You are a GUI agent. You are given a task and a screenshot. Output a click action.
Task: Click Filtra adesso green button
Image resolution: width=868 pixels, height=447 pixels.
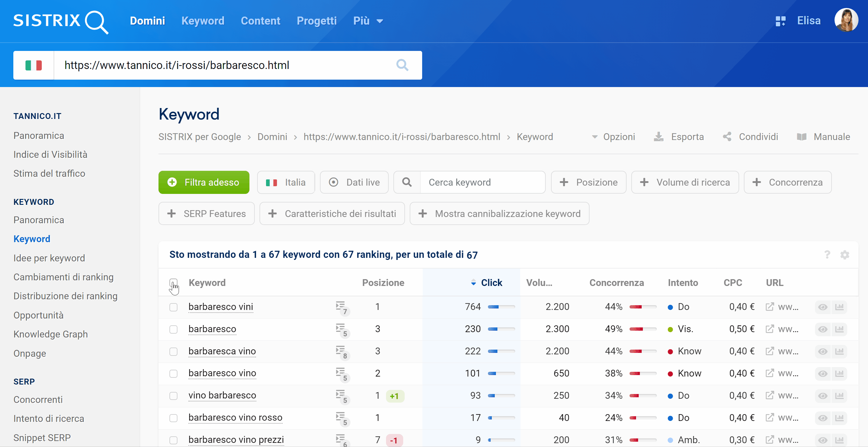click(204, 182)
